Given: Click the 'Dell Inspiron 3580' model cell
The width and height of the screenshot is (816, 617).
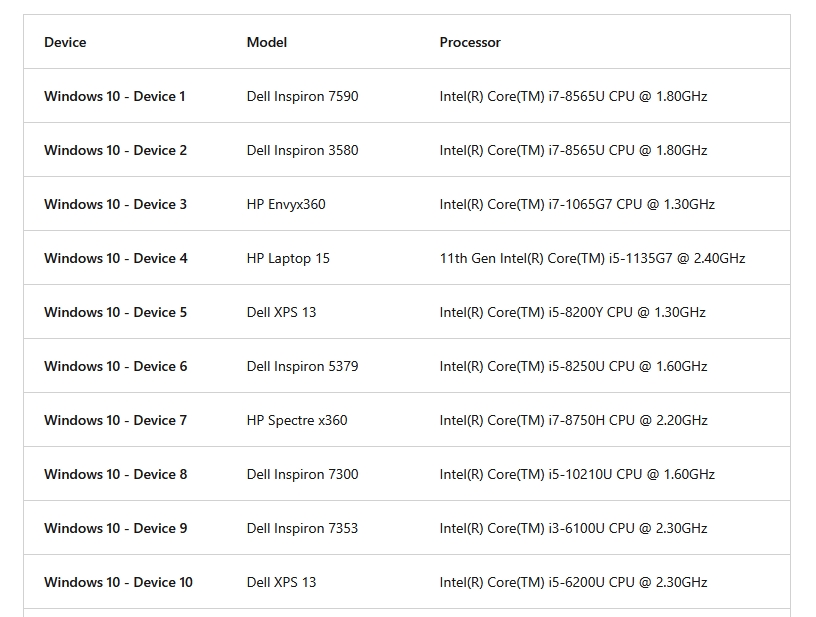Looking at the screenshot, I should pos(302,150).
